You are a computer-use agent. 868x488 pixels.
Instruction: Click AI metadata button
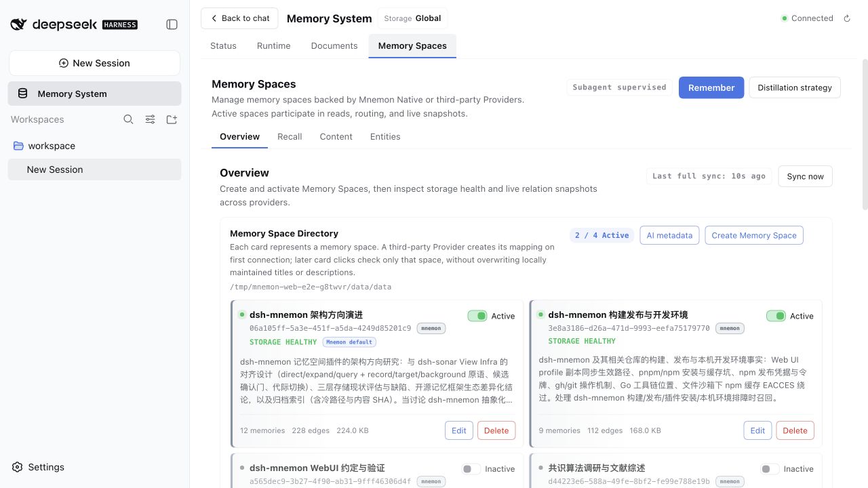669,235
